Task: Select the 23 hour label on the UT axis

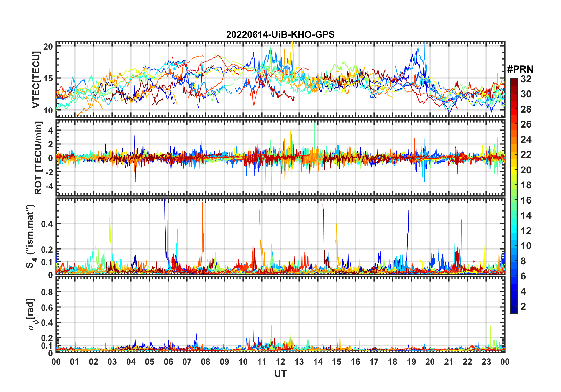Action: tap(486, 362)
